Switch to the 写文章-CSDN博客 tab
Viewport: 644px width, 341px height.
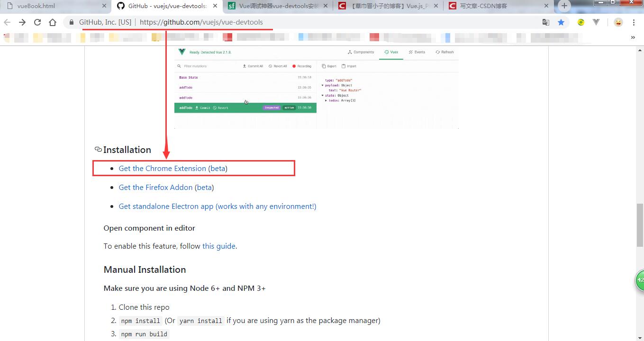pos(499,6)
